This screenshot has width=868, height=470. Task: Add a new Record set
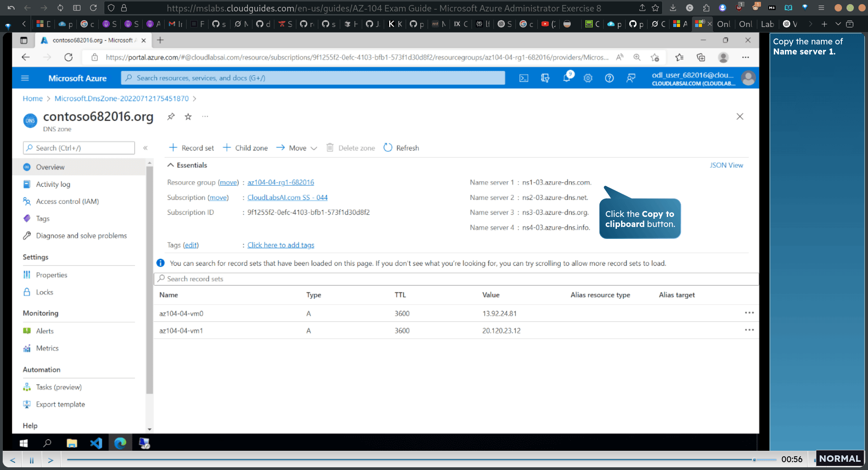[x=191, y=148]
